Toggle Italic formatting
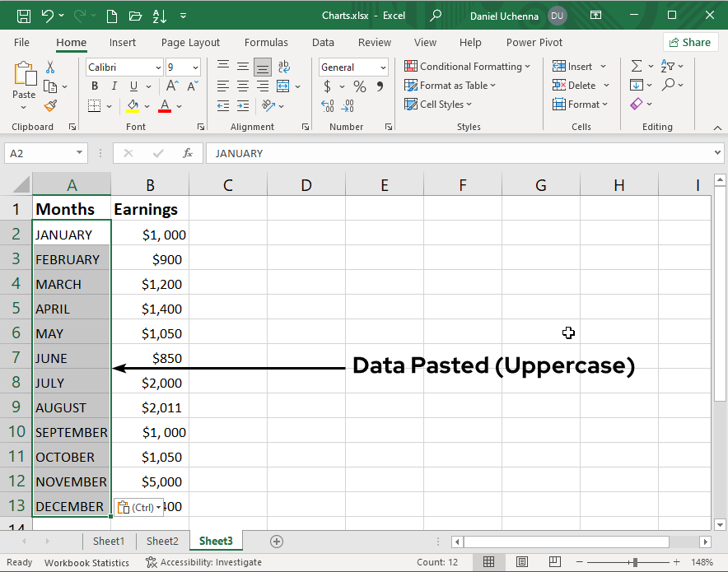Screen dimensions: 728x572 (114, 86)
